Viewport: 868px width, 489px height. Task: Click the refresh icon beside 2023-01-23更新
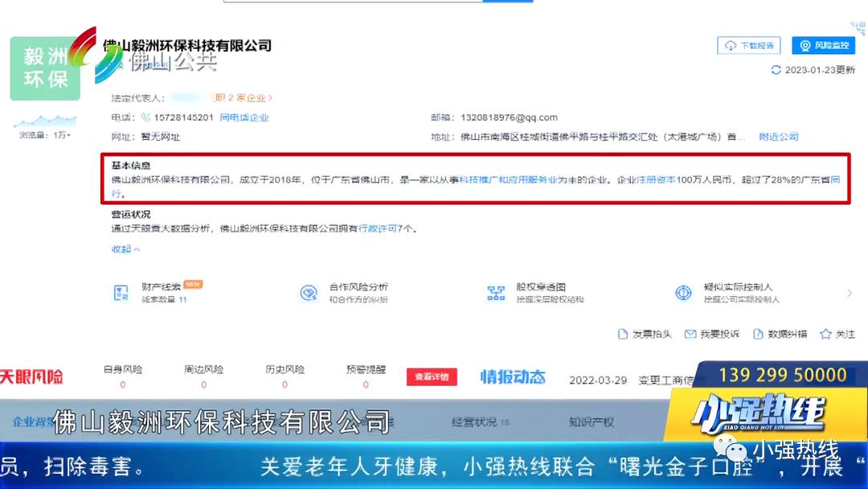[x=776, y=70]
